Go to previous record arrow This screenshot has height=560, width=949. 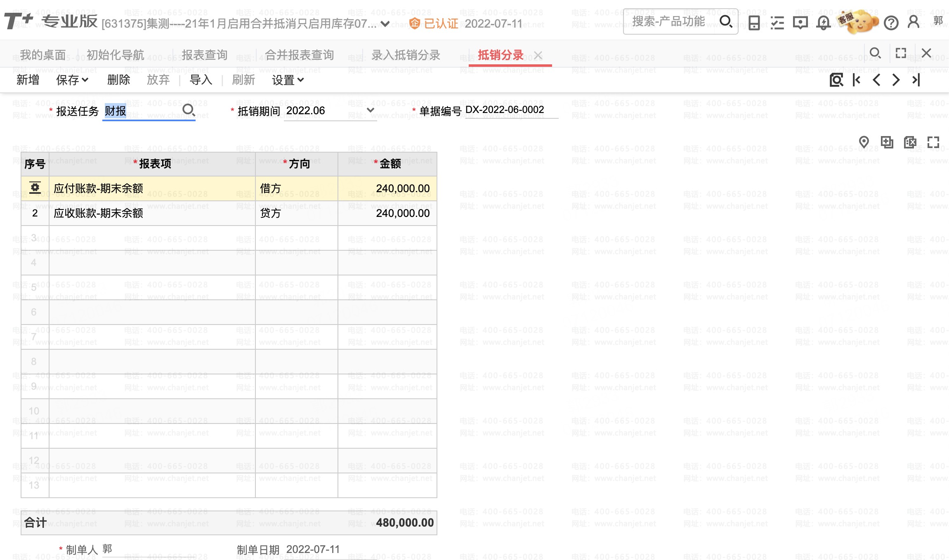877,80
